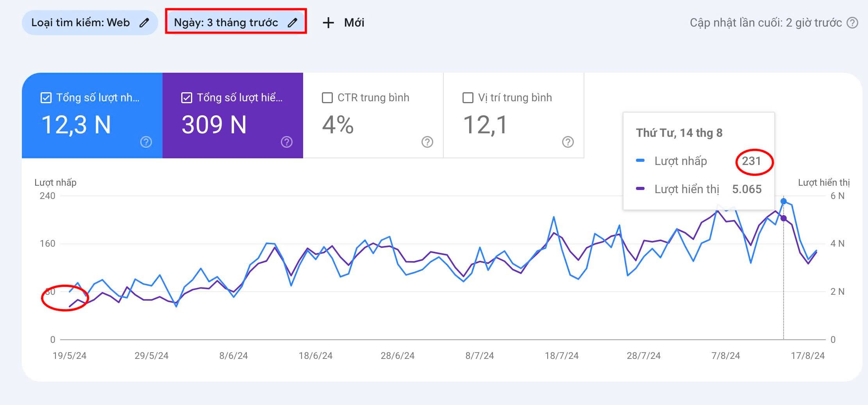Add a new filter with Mới
The height and width of the screenshot is (405, 868).
click(343, 23)
